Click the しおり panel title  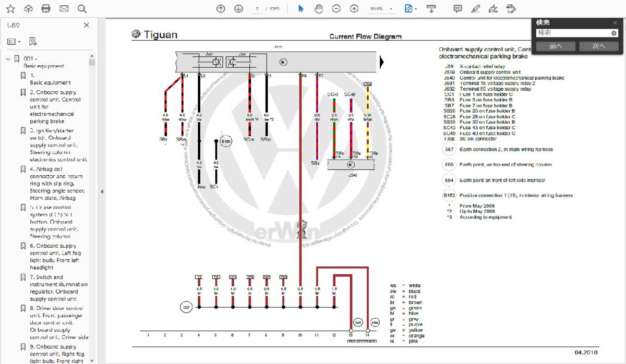coord(14,25)
